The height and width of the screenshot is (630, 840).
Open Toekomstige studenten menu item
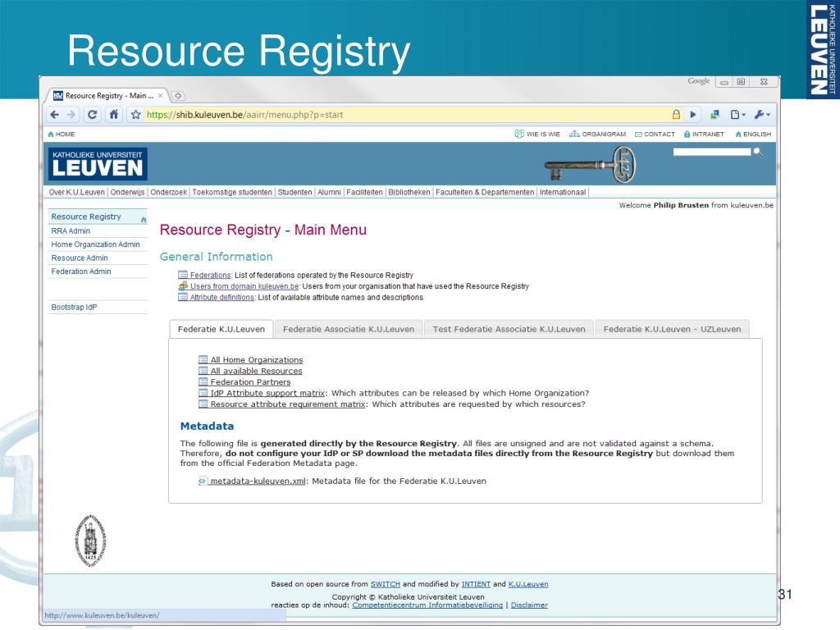pos(232,192)
